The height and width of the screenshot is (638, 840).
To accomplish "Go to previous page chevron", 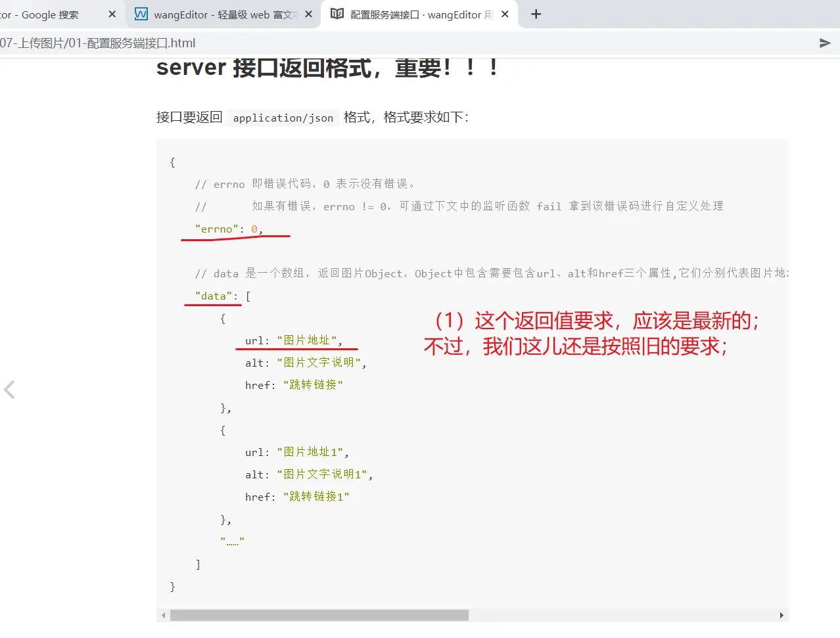I will (9, 390).
